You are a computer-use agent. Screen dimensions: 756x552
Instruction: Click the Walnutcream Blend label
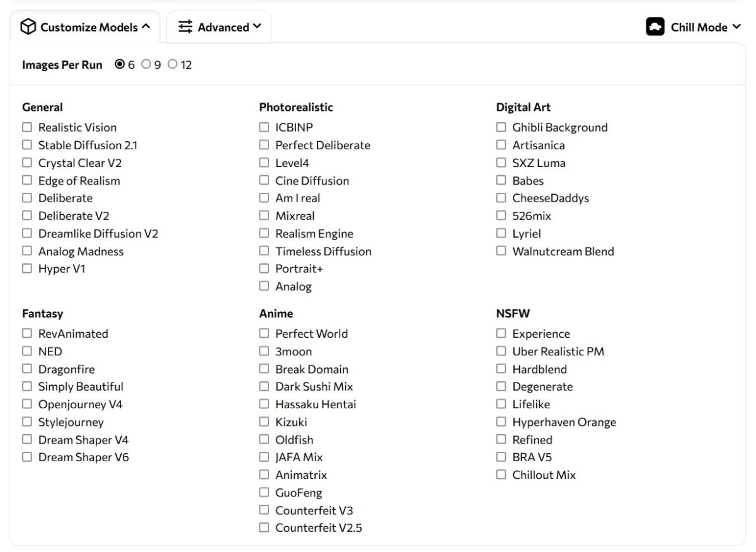[563, 251]
